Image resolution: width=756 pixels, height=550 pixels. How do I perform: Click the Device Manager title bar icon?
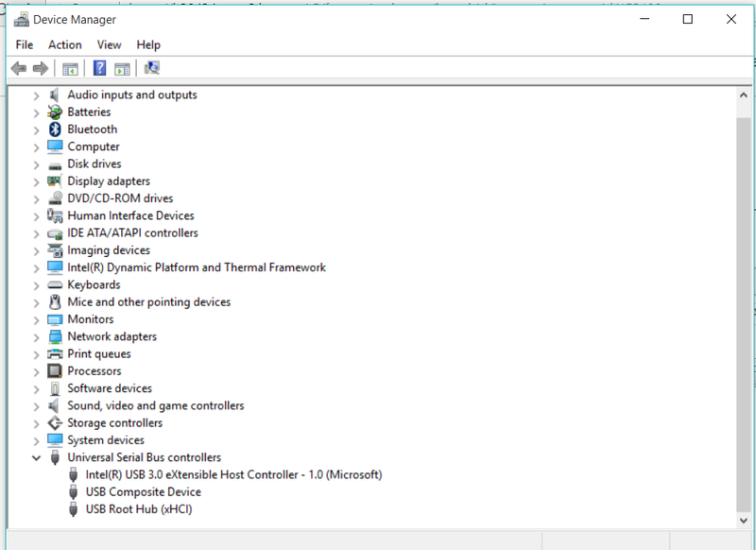point(21,20)
